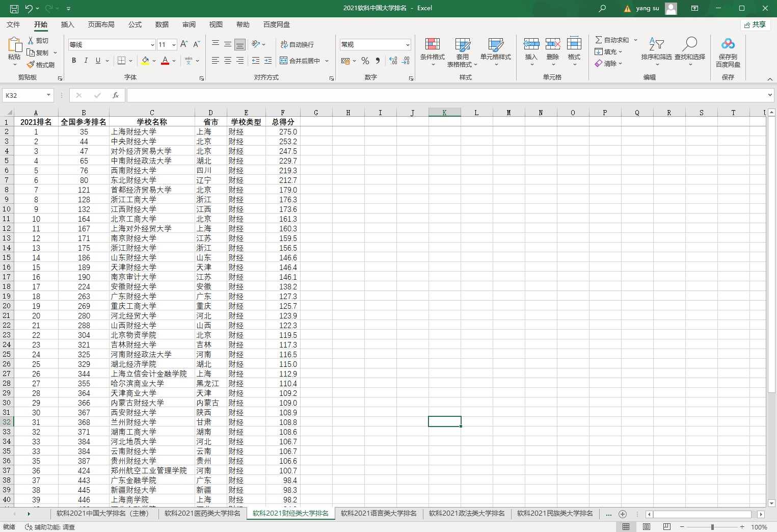
Task: Toggle Wrap Text (自动换行)
Action: (x=297, y=44)
